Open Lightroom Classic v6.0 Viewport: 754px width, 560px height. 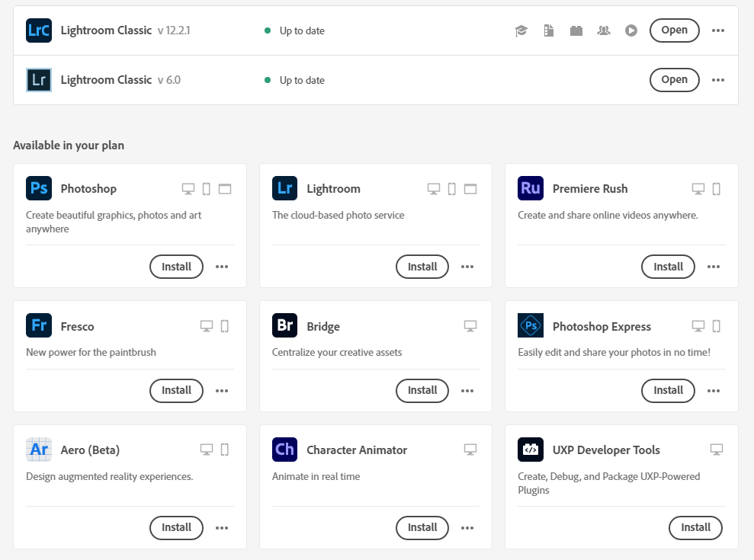674,80
